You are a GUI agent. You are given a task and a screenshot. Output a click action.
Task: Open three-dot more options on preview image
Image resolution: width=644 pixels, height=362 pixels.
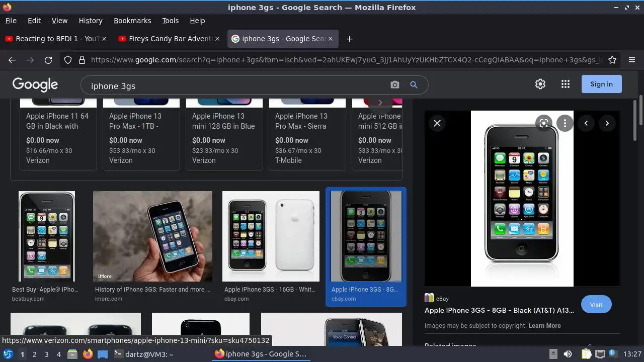point(565,123)
